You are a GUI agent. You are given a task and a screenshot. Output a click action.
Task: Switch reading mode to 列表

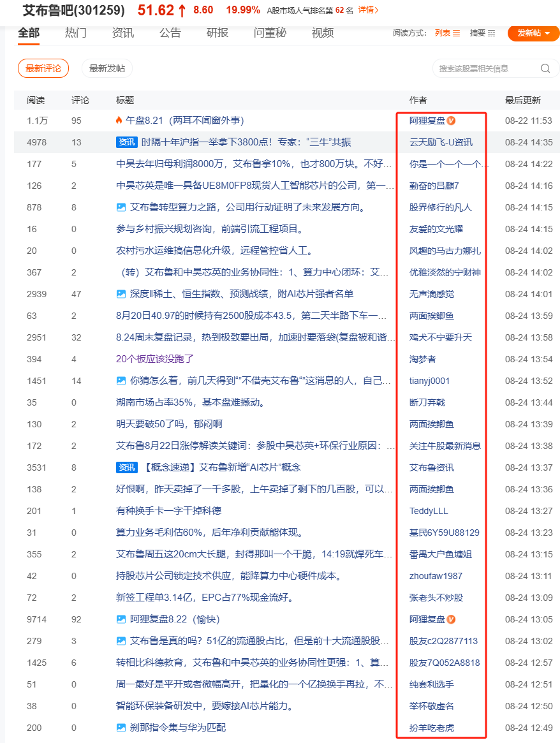coord(447,33)
